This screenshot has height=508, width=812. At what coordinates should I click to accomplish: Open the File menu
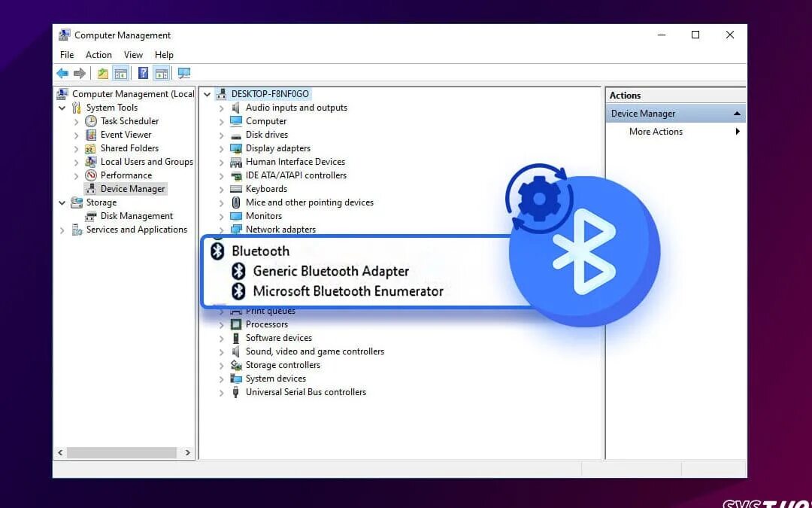[x=67, y=55]
